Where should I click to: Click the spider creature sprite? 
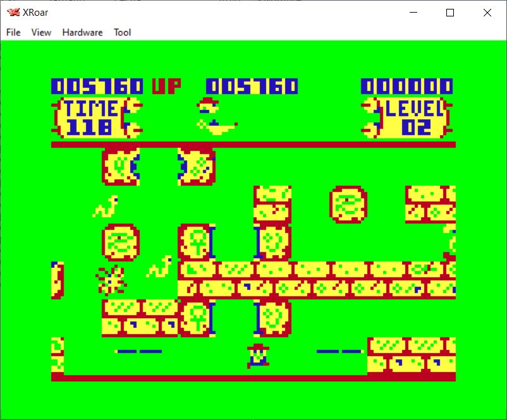click(x=111, y=280)
